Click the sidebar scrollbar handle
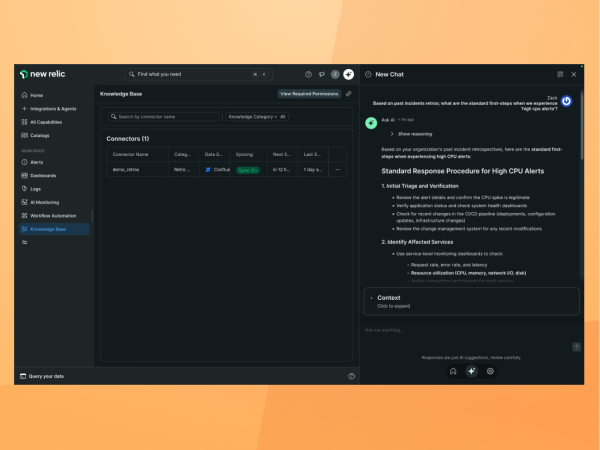The image size is (600, 450). click(92, 215)
